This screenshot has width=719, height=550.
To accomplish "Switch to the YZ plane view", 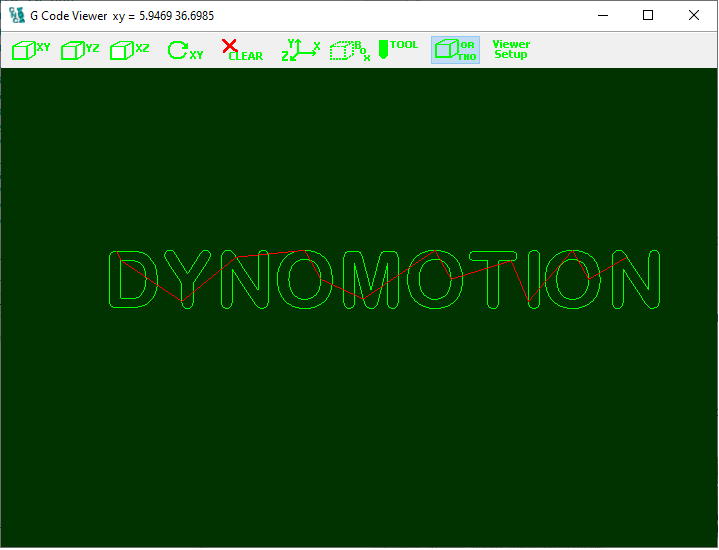I will click(80, 50).
